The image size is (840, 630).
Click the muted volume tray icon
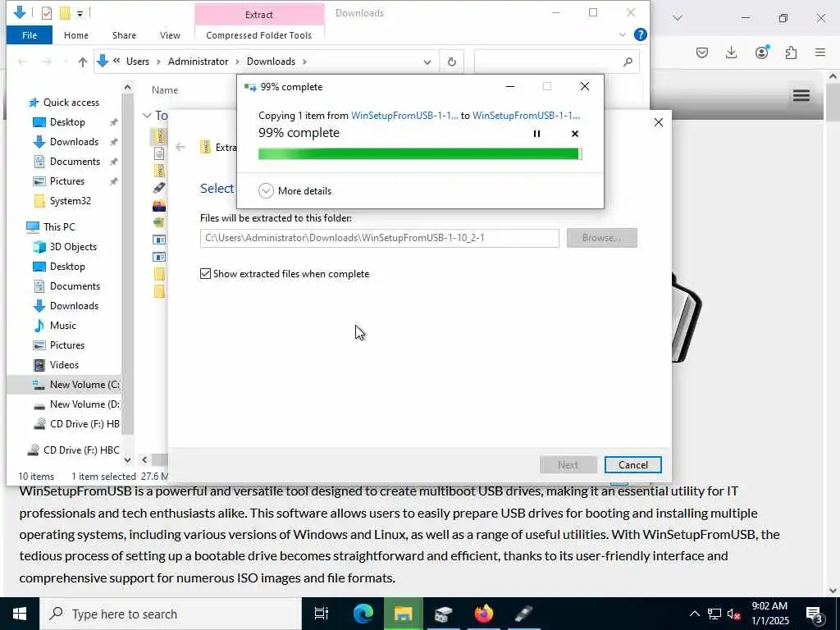pyautogui.click(x=733, y=614)
